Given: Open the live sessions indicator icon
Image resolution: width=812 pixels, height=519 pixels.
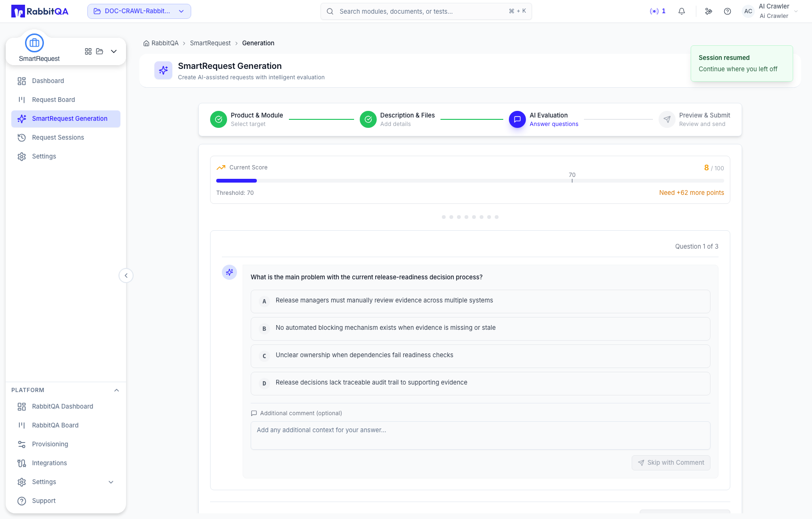Looking at the screenshot, I should tap(654, 11).
